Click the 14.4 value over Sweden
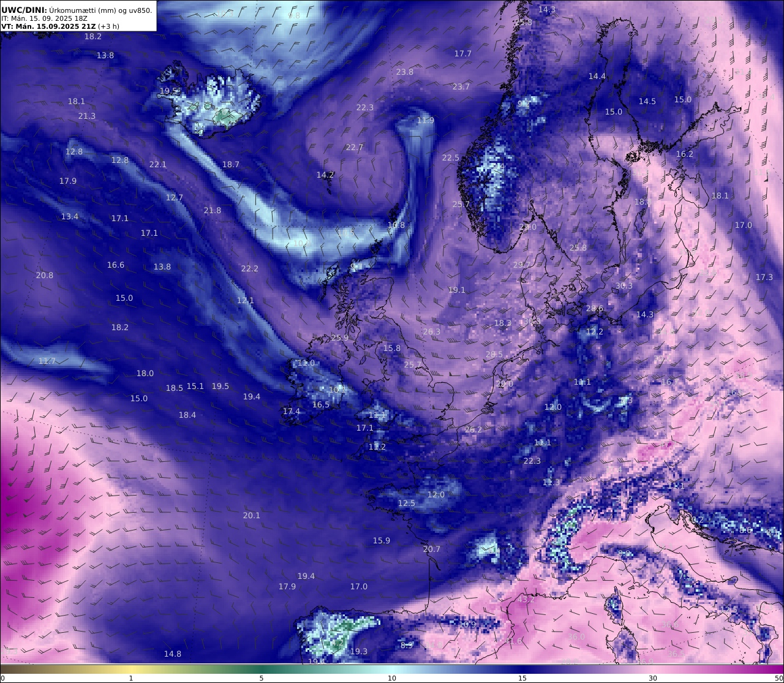 point(597,76)
